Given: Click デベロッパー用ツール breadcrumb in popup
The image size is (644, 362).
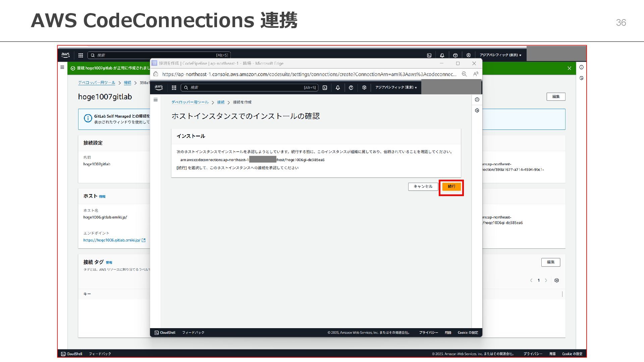Looking at the screenshot, I should (190, 102).
